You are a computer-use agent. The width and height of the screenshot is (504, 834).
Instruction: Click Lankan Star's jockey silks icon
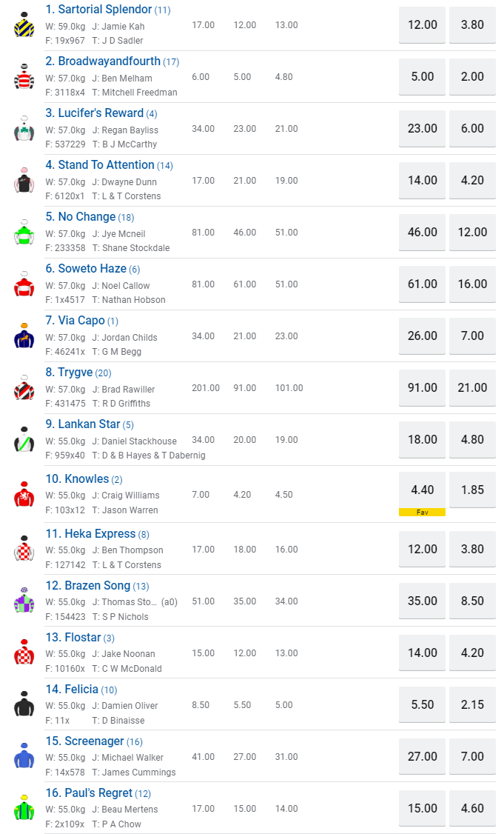pos(24,440)
